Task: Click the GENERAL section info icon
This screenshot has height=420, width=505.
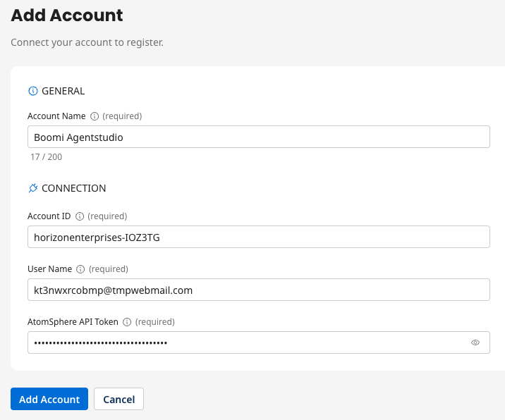Action: click(33, 91)
